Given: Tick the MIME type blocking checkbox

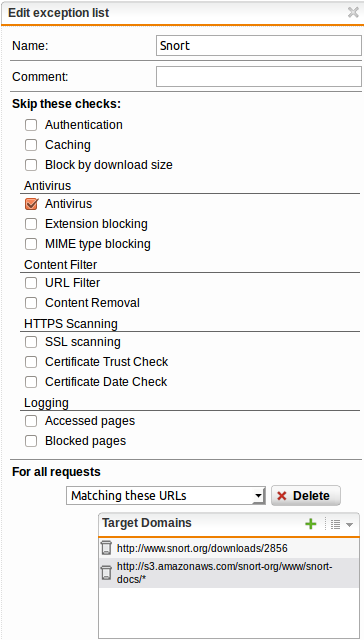Looking at the screenshot, I should pyautogui.click(x=31, y=244).
